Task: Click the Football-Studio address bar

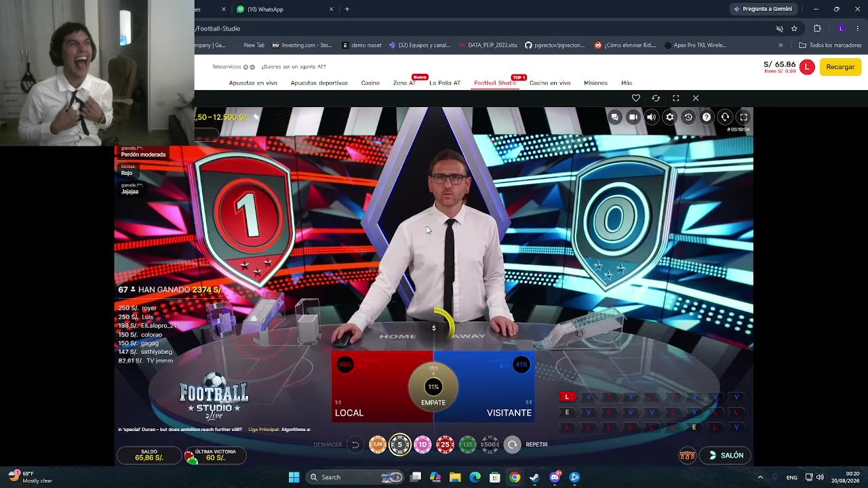Action: 481,28
